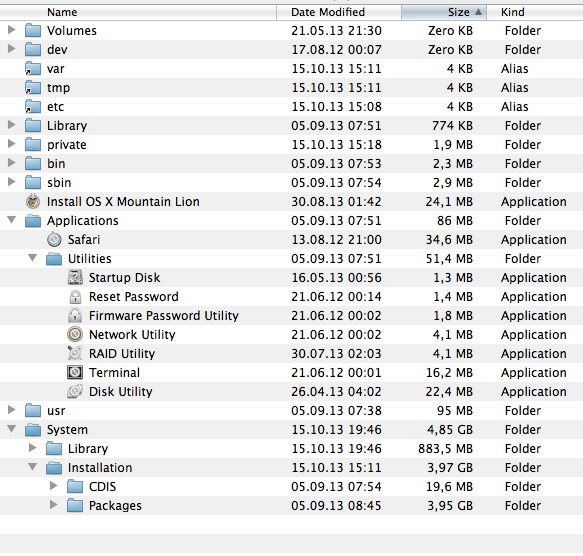The height and width of the screenshot is (556, 583).
Task: Expand the CDIS folder
Action: [x=54, y=486]
